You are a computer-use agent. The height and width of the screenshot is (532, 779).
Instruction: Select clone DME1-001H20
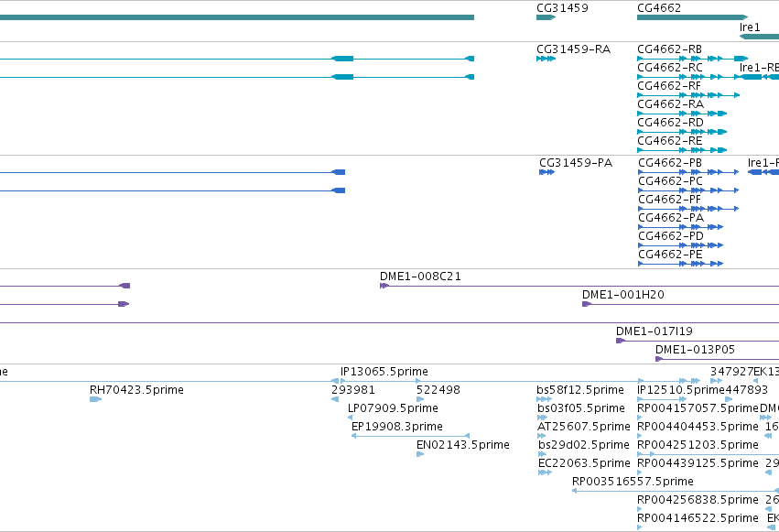coord(623,295)
